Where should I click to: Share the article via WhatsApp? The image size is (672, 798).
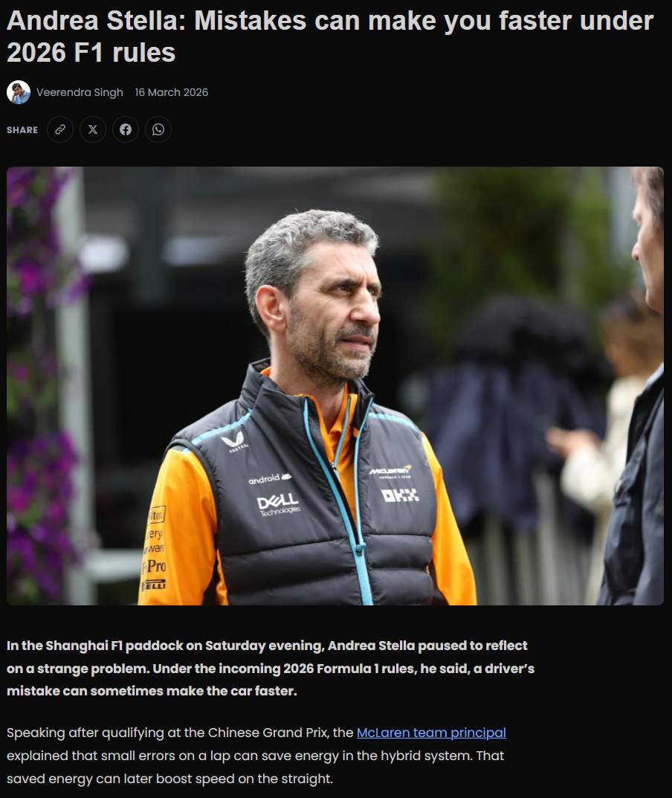tap(158, 129)
